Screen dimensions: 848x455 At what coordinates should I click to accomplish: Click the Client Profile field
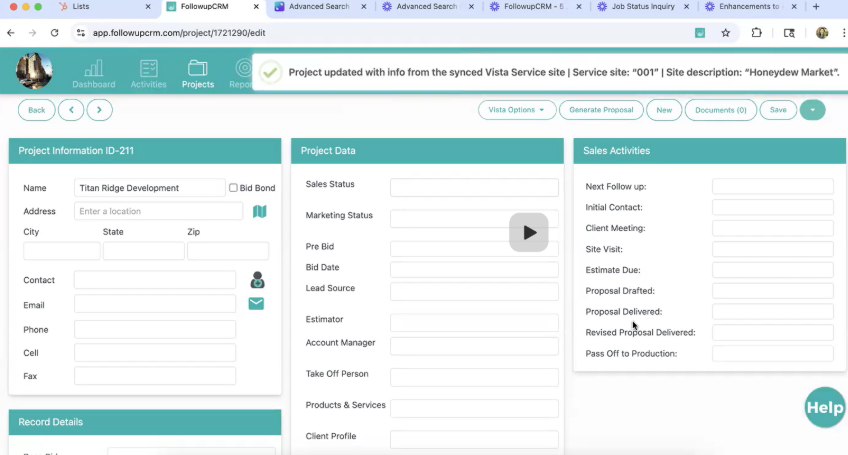tap(474, 439)
